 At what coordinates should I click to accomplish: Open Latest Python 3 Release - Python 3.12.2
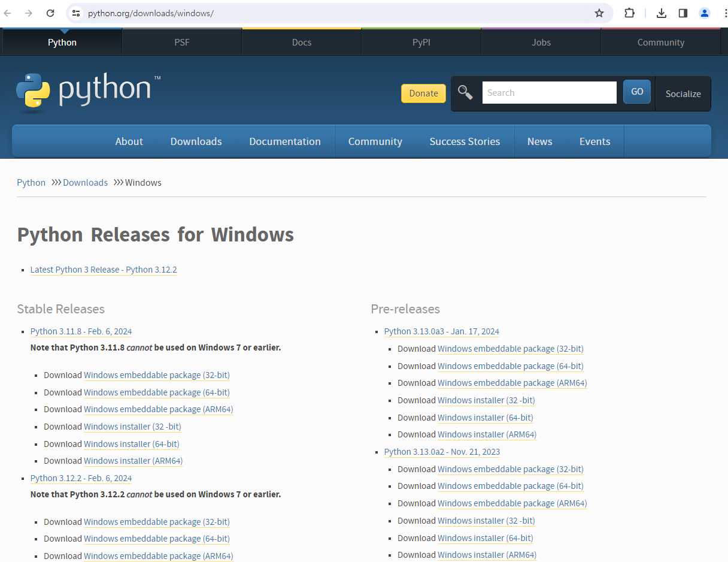pos(104,270)
